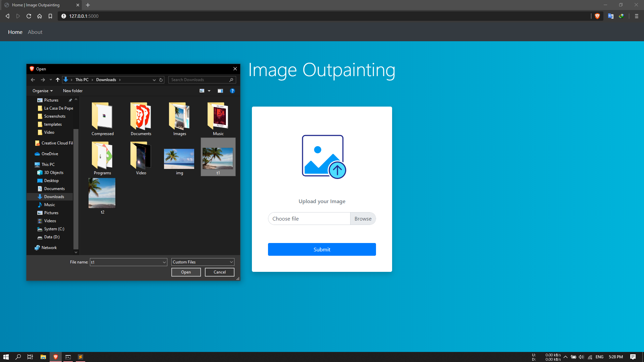Image resolution: width=644 pixels, height=362 pixels.
Task: Toggle the preview pane icon
Action: pos(220,91)
